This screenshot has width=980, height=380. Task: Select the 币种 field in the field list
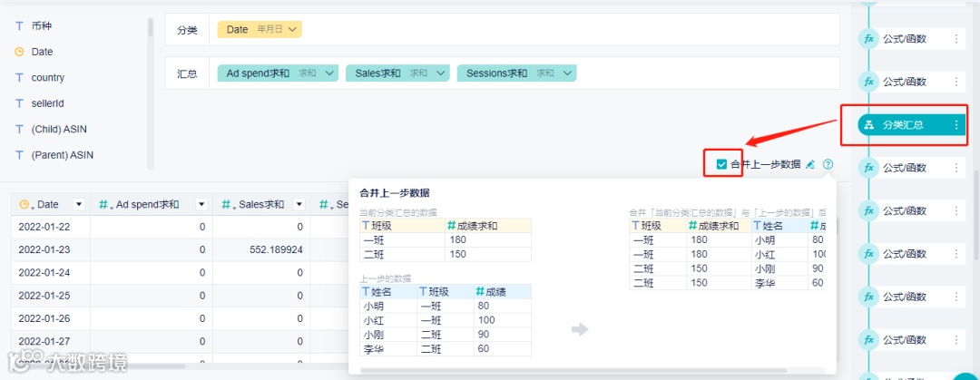[41, 26]
